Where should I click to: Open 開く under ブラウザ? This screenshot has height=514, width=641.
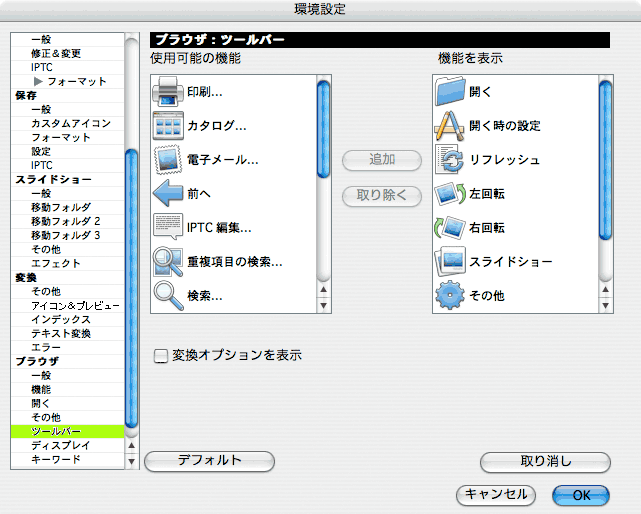pyautogui.click(x=67, y=403)
